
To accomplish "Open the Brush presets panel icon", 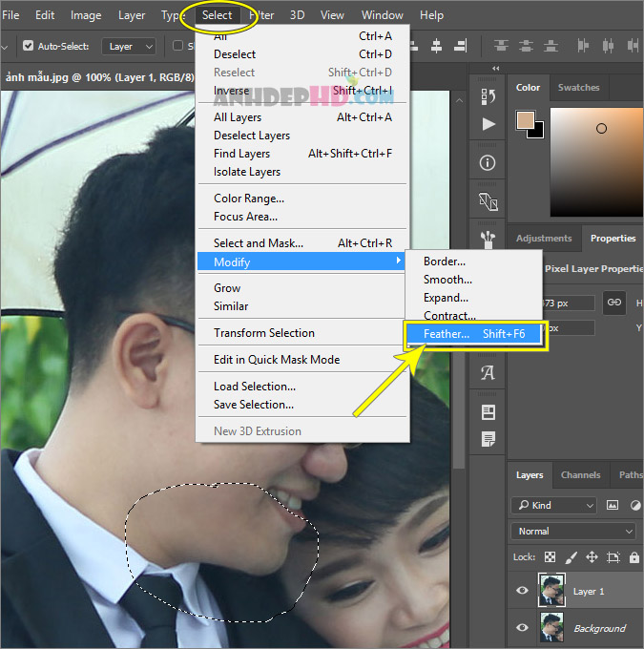I will (488, 240).
